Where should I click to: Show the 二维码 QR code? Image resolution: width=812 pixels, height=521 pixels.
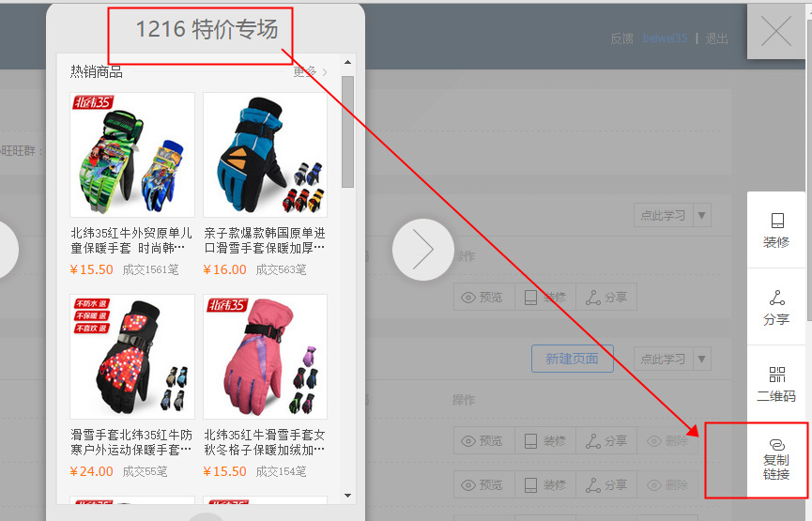click(776, 384)
